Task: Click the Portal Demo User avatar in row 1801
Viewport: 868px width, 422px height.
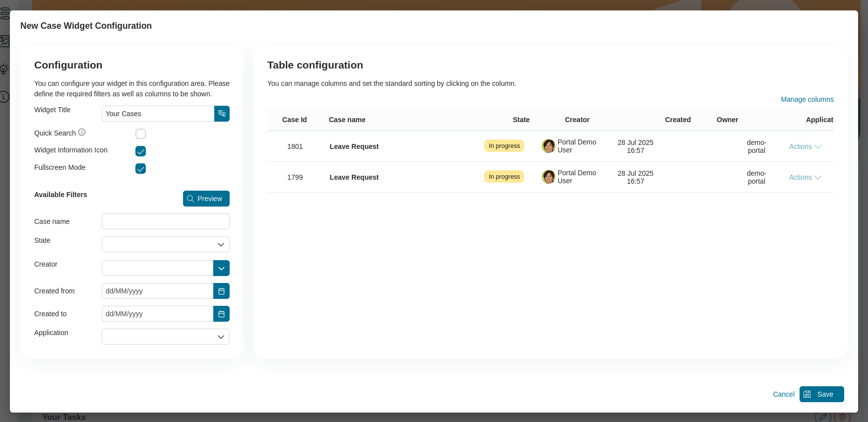Action: click(549, 146)
